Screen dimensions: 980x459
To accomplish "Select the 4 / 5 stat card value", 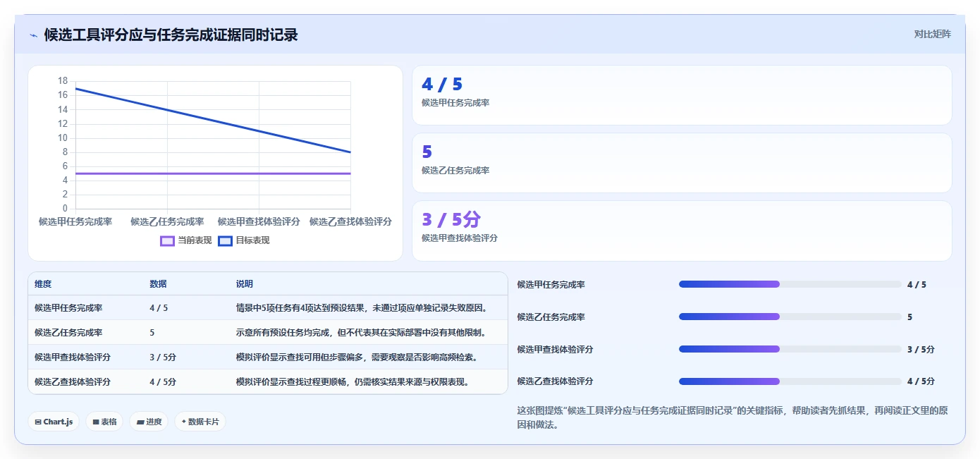I will [x=442, y=85].
